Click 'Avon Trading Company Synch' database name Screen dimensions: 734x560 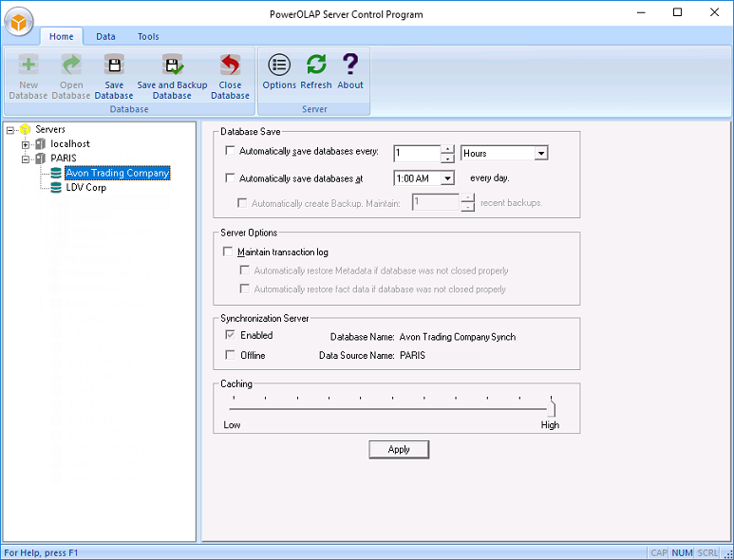[458, 337]
